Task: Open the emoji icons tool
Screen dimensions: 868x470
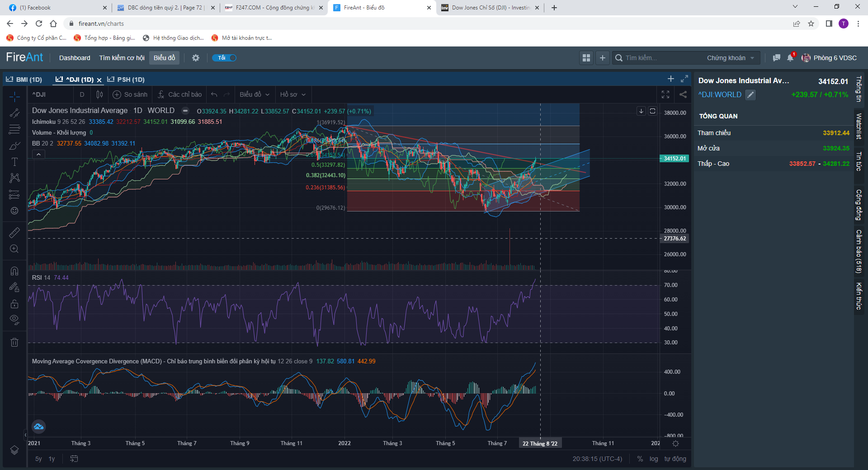Action: [x=14, y=211]
